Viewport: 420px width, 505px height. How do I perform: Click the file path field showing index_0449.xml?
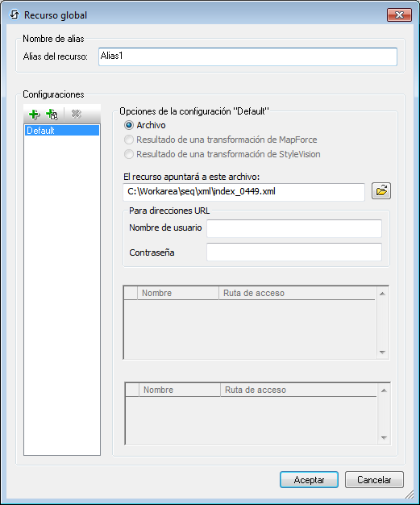click(243, 192)
